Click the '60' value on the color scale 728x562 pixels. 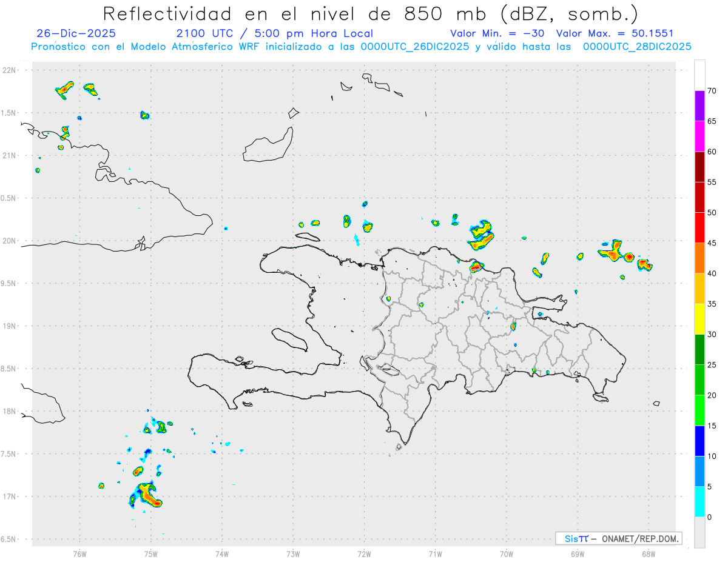coord(712,152)
